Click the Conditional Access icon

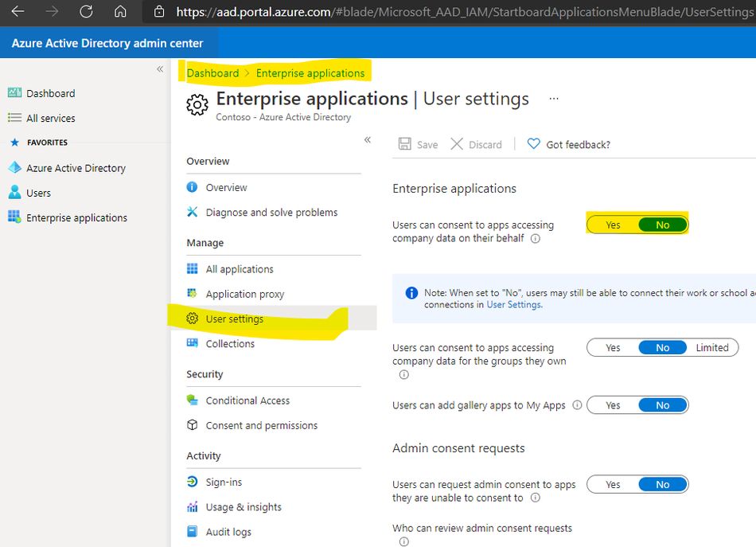pyautogui.click(x=192, y=400)
